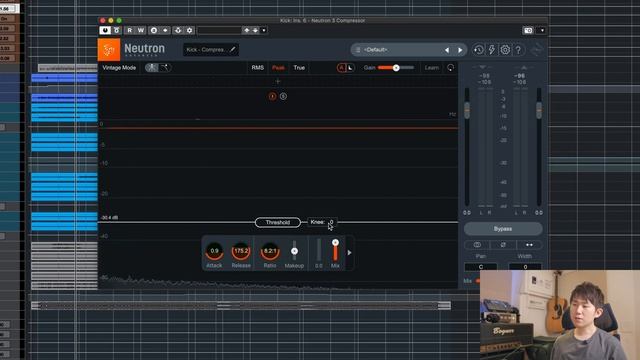Open the preset list icon beside Default

point(358,50)
